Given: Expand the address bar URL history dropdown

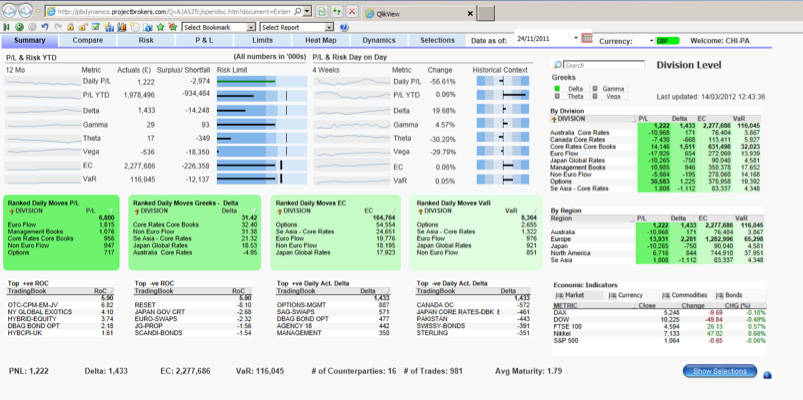Looking at the screenshot, I should coord(307,11).
